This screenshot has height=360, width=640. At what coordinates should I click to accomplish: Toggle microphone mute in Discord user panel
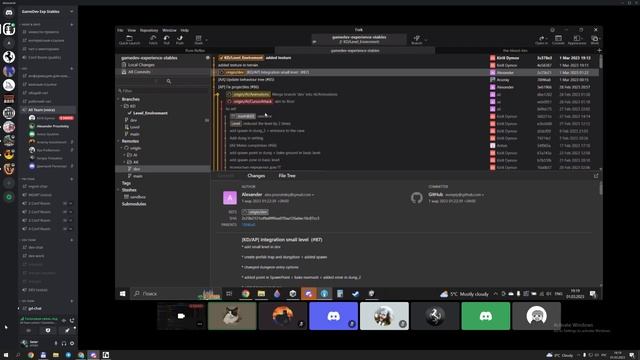point(56,343)
